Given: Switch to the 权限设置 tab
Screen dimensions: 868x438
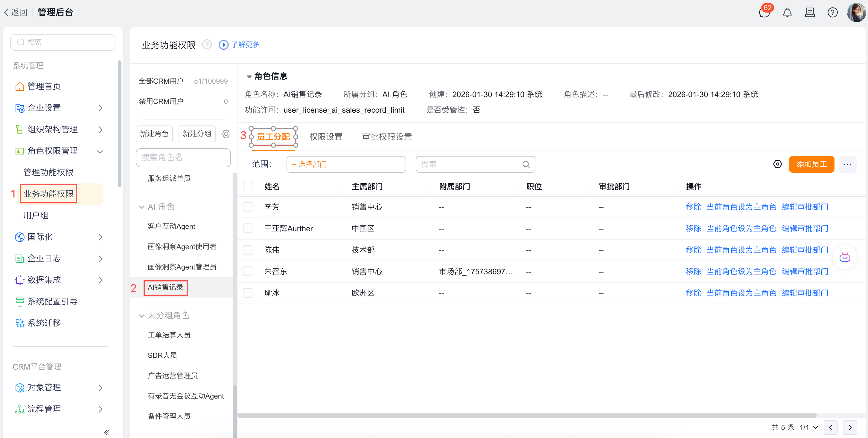Looking at the screenshot, I should click(x=325, y=137).
